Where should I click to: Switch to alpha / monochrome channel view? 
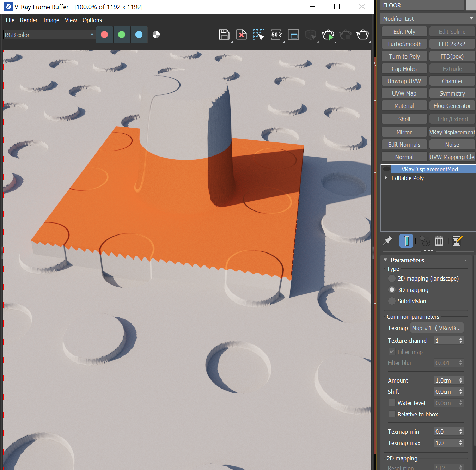click(x=156, y=35)
